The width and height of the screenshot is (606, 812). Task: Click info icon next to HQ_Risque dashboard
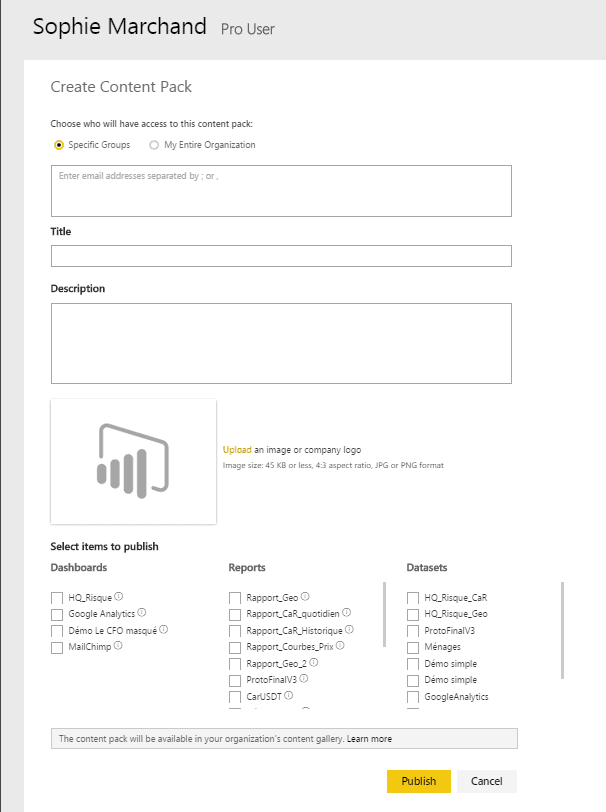tap(119, 597)
